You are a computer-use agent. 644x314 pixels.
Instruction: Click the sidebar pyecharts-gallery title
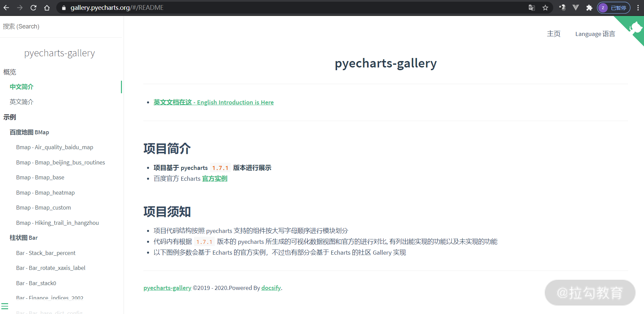pos(60,53)
